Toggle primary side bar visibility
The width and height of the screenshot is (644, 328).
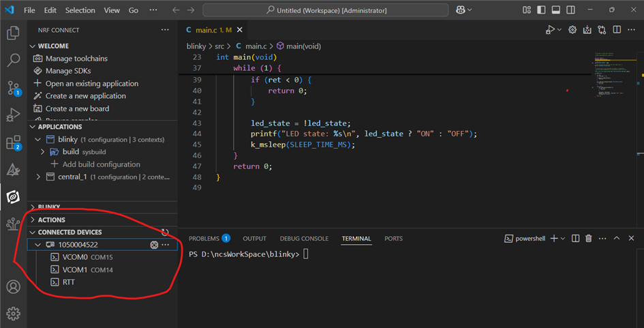point(541,10)
